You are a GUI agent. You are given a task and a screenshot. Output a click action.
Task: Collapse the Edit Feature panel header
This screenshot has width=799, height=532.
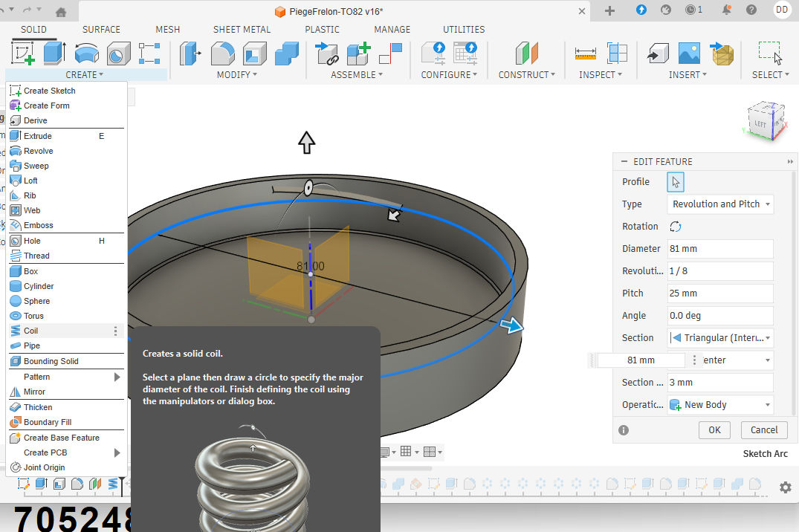click(623, 161)
